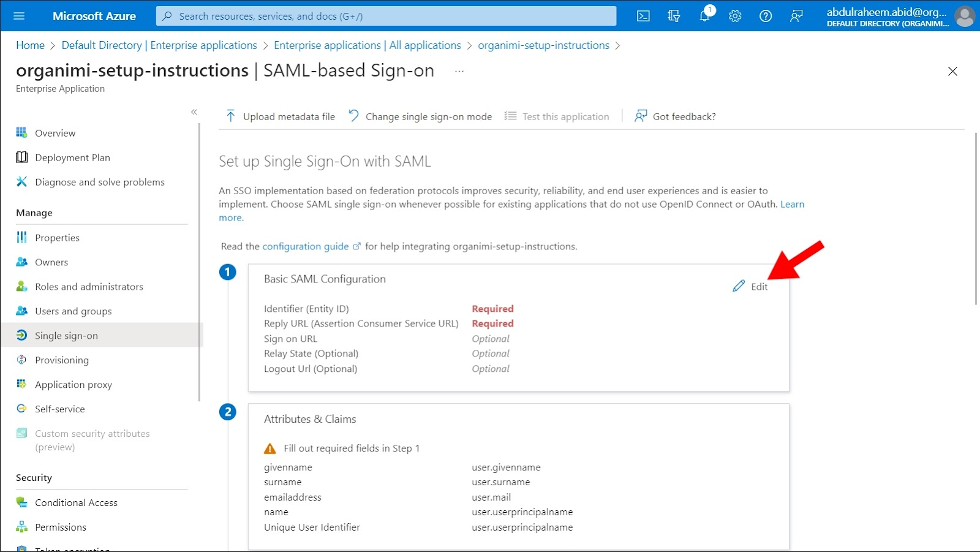Open organimi-setup-instructions breadcrumb
Image resolution: width=980 pixels, height=552 pixels.
tap(543, 45)
